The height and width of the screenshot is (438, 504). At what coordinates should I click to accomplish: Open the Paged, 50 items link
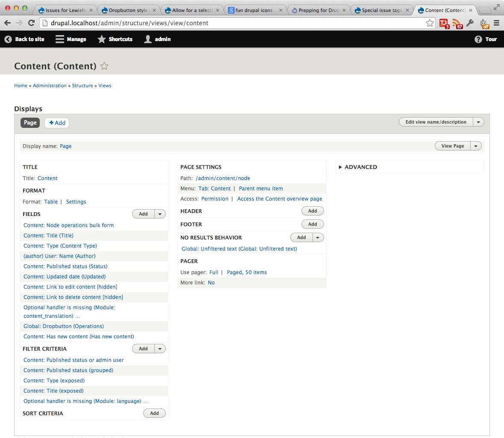(247, 272)
